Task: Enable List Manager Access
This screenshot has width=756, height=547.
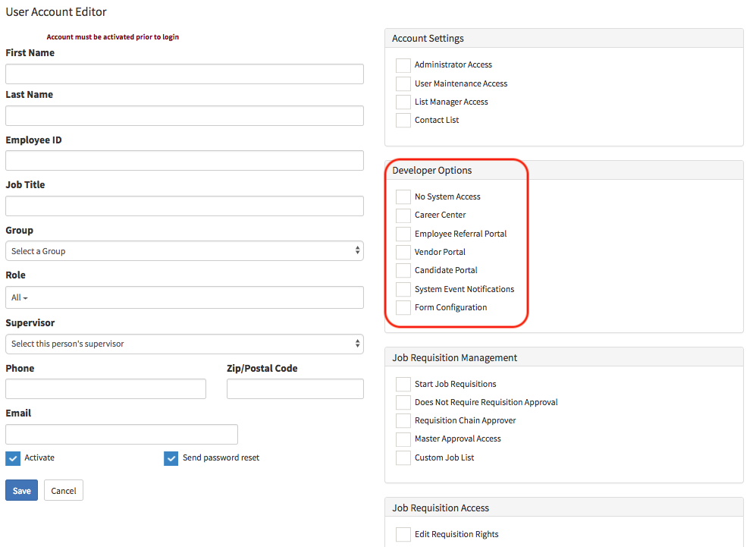Action: pyautogui.click(x=403, y=102)
